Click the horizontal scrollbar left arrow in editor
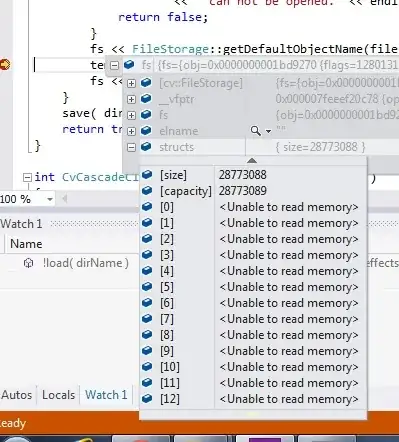This screenshot has height=442, width=399. [x=65, y=199]
